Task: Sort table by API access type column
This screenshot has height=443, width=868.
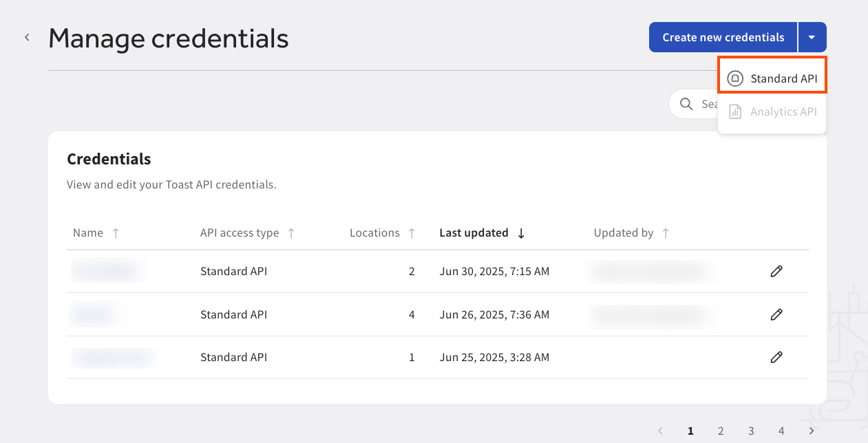Action: pyautogui.click(x=240, y=233)
